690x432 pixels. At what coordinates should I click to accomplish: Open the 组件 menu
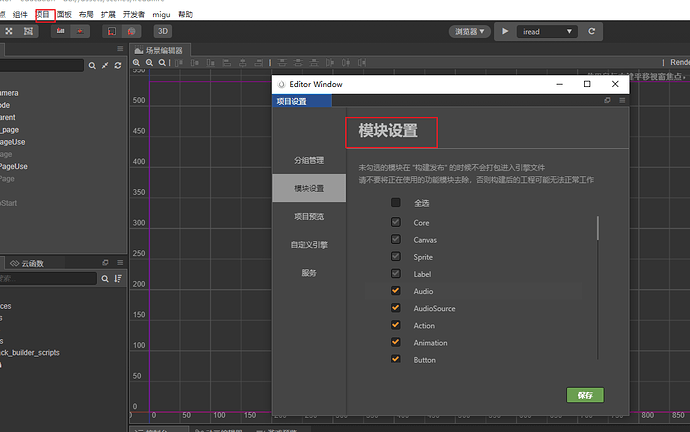click(20, 15)
